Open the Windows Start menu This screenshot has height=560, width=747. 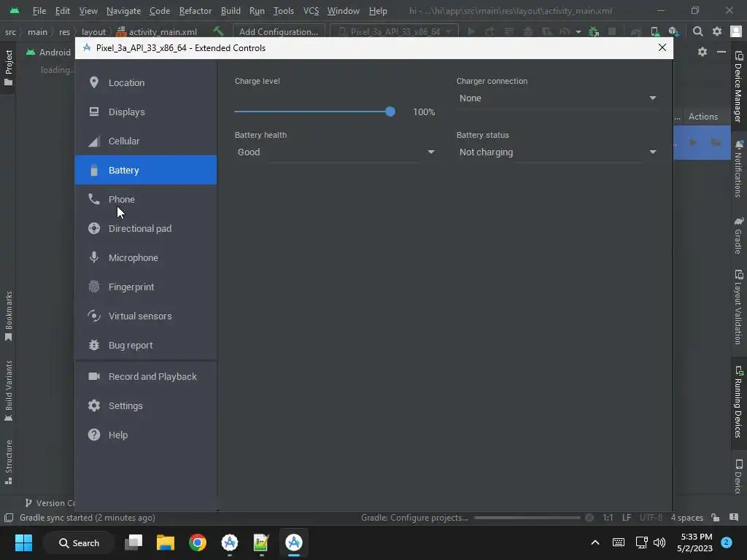pos(23,542)
